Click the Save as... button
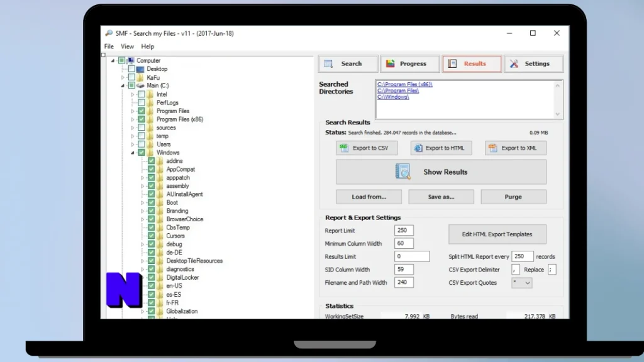The width and height of the screenshot is (644, 362). coord(441,197)
